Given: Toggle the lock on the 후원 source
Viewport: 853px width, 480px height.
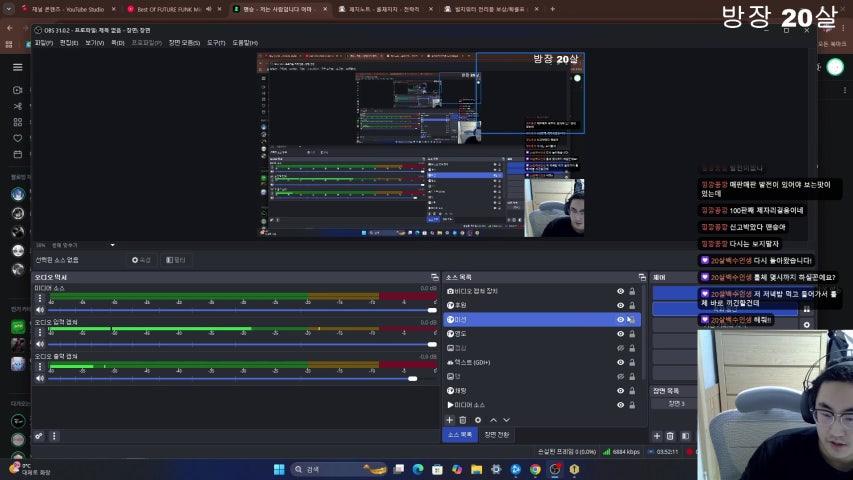Looking at the screenshot, I should tap(632, 305).
